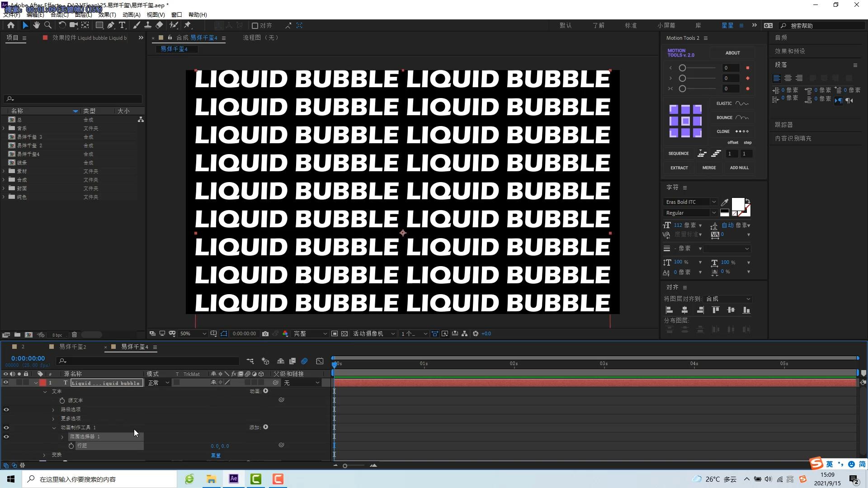Click the ABOUT button in Motion Tools
868x488 pixels.
tap(732, 53)
